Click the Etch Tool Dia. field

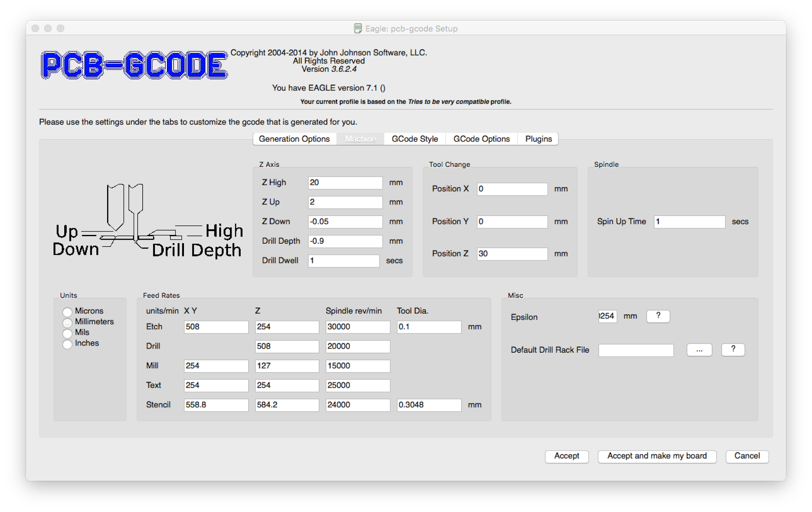click(429, 327)
